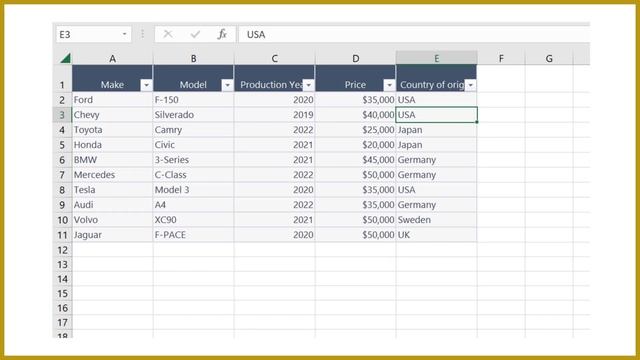Select column F header

[501, 58]
